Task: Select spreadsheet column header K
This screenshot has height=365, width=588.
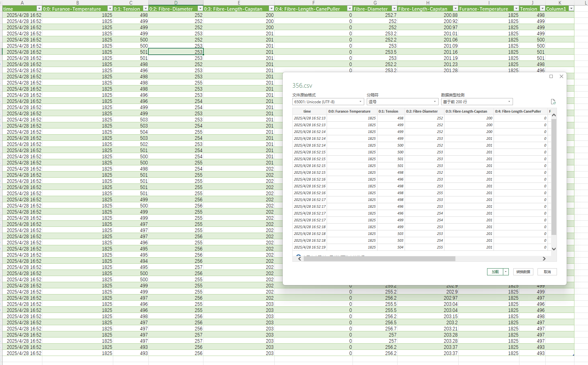Action: tap(560, 3)
